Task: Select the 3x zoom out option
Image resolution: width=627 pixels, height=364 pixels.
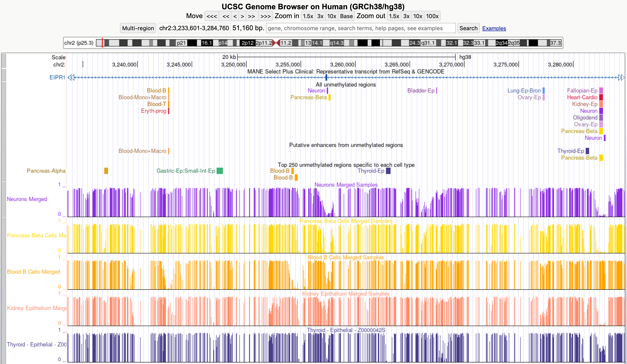Action: [x=406, y=16]
